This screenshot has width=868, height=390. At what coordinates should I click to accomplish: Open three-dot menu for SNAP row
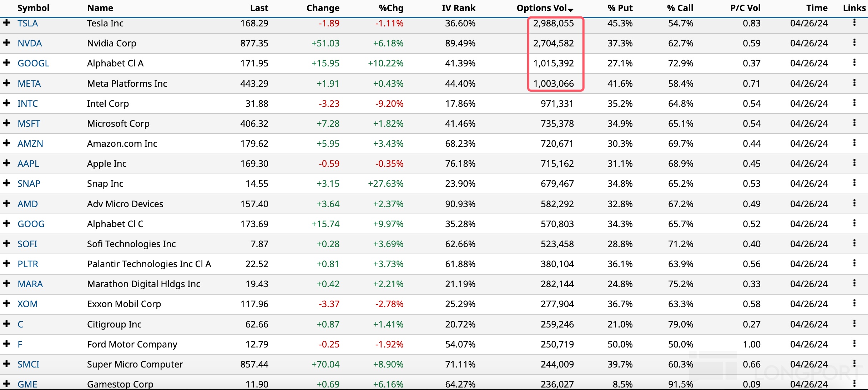pyautogui.click(x=854, y=183)
